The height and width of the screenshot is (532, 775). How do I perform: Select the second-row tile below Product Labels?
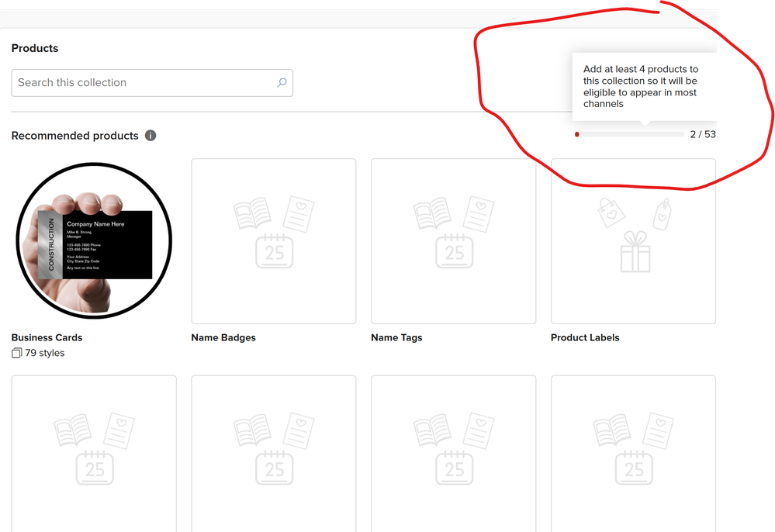(633, 454)
